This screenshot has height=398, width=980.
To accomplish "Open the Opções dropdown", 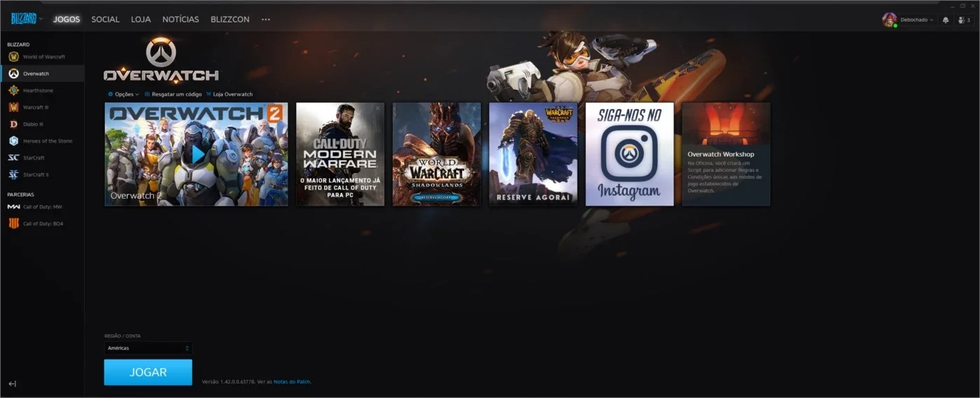I will 123,94.
